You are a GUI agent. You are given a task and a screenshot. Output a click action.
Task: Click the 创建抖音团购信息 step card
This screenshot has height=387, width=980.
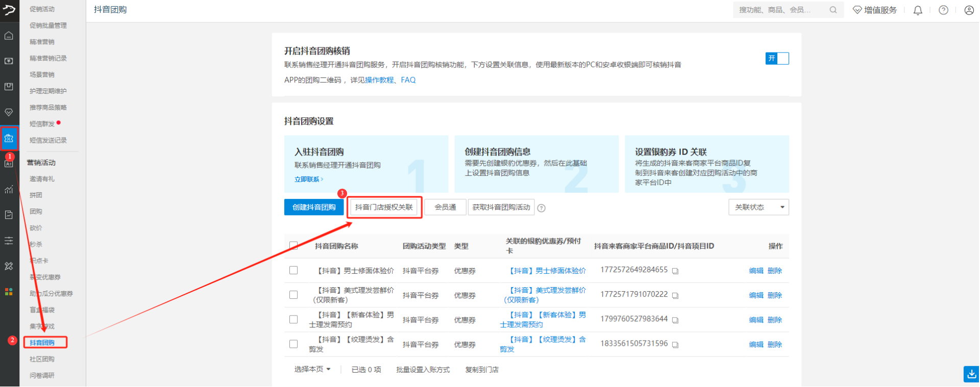[x=536, y=164]
